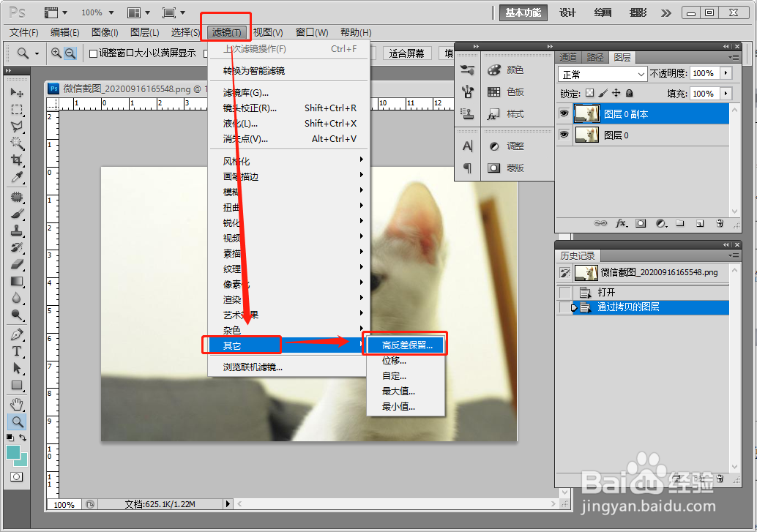
Task: Select the Pen tool
Action: coord(17,334)
